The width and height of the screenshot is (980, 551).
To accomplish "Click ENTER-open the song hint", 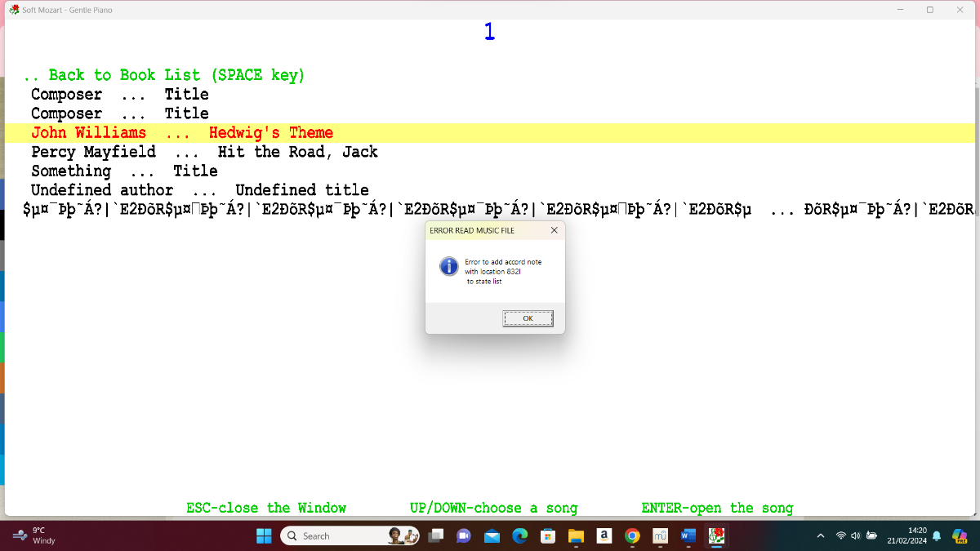I will pyautogui.click(x=717, y=508).
